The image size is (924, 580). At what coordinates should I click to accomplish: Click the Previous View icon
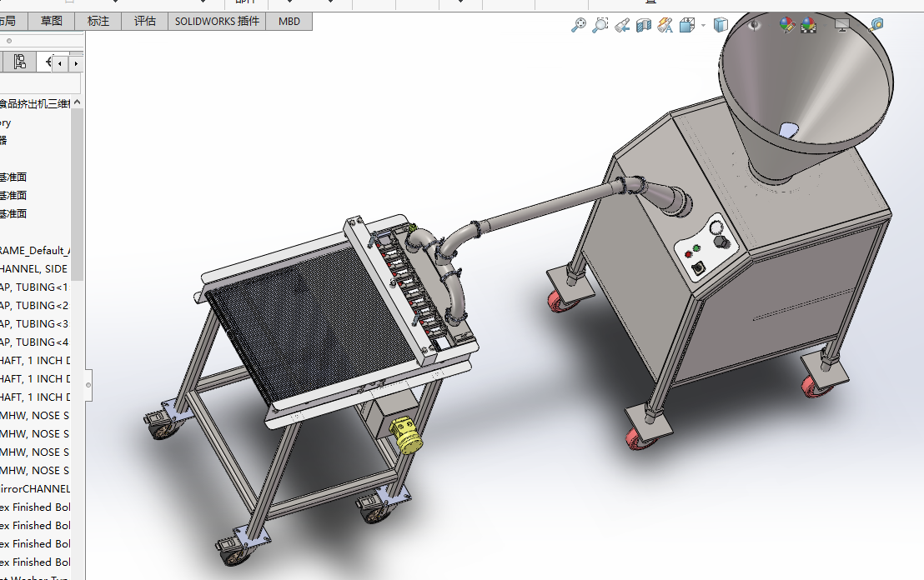click(621, 26)
